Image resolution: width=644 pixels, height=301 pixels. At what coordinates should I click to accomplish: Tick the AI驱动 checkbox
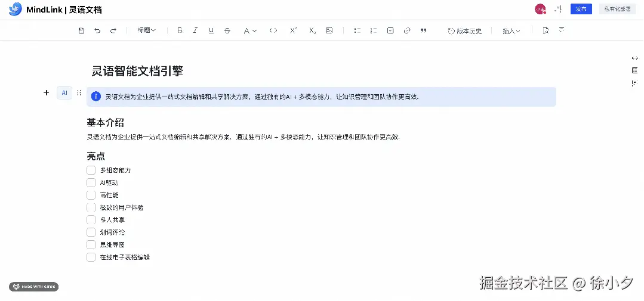pyautogui.click(x=91, y=182)
